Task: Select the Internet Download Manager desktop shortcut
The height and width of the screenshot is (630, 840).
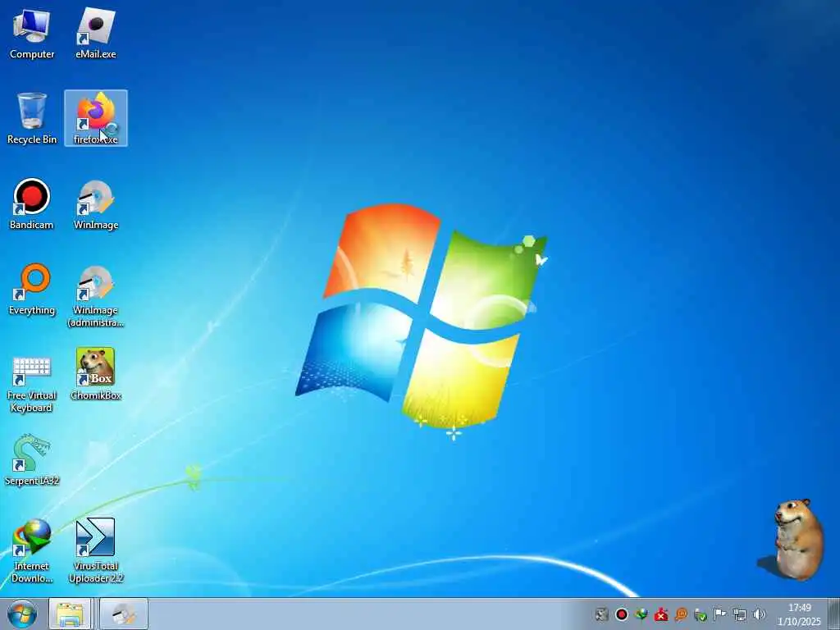Action: 32,551
